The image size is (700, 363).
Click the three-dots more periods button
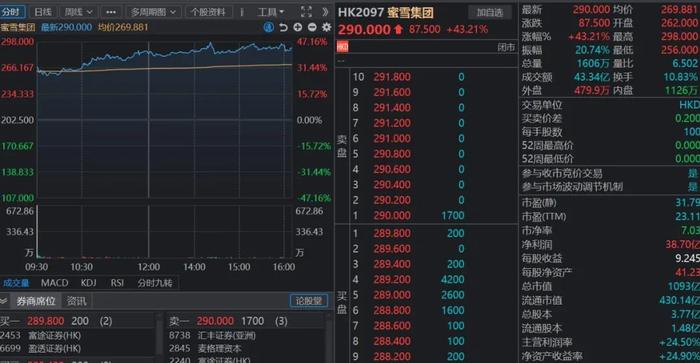pyautogui.click(x=111, y=12)
